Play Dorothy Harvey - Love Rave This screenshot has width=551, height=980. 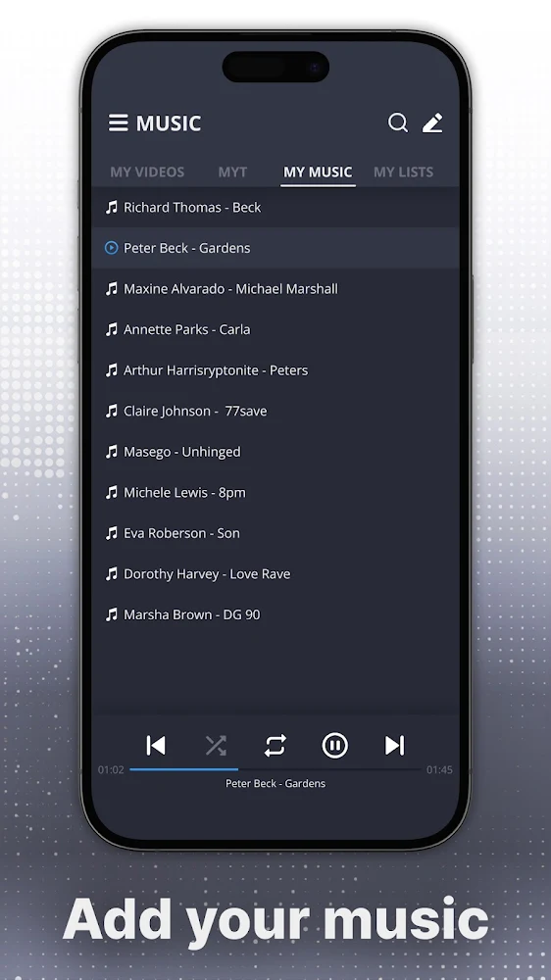275,573
